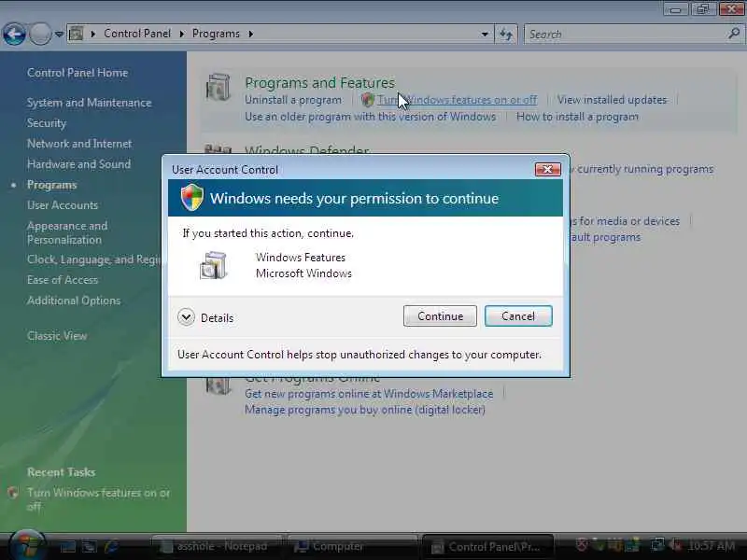Click Show Desktop quick launch icon

coord(67,546)
